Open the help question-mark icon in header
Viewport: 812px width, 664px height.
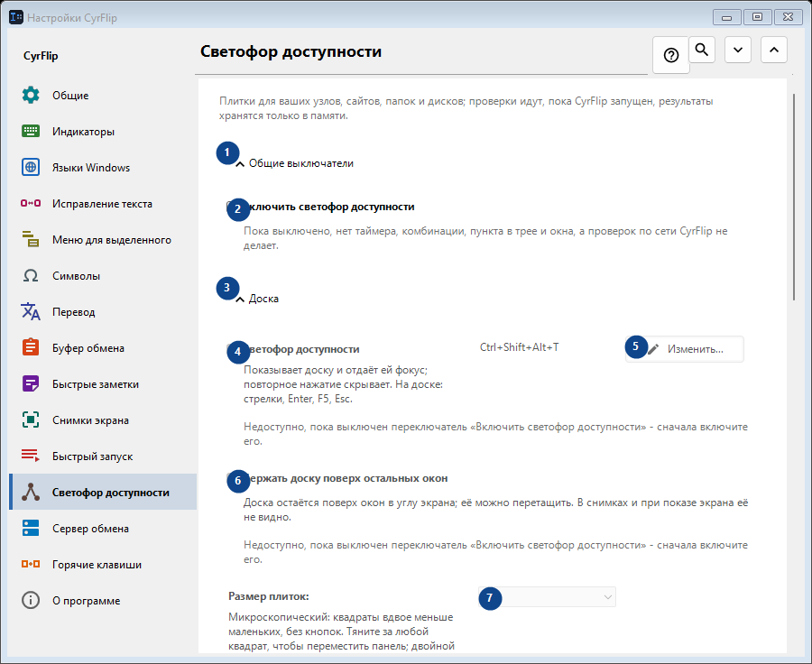[x=671, y=55]
